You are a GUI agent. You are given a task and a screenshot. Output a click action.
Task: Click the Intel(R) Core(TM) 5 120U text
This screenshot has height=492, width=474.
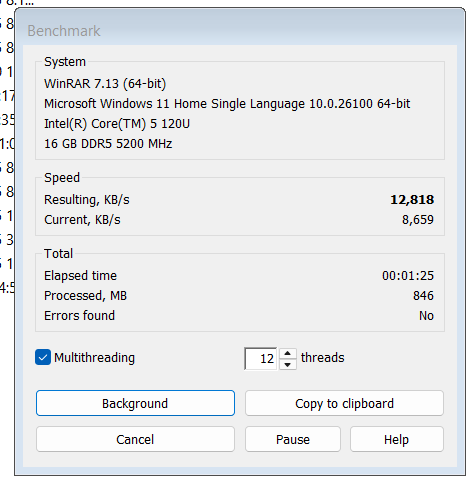[117, 124]
